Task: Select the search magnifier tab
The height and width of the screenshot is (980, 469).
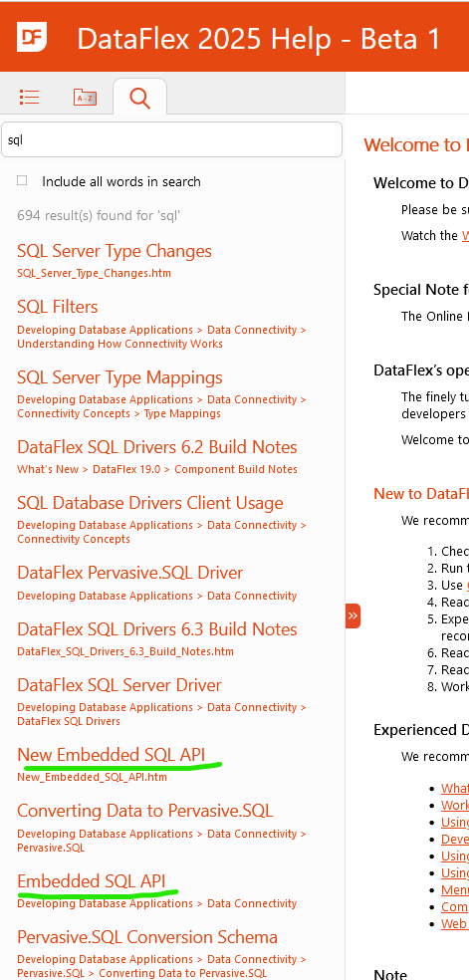Action: 139,98
